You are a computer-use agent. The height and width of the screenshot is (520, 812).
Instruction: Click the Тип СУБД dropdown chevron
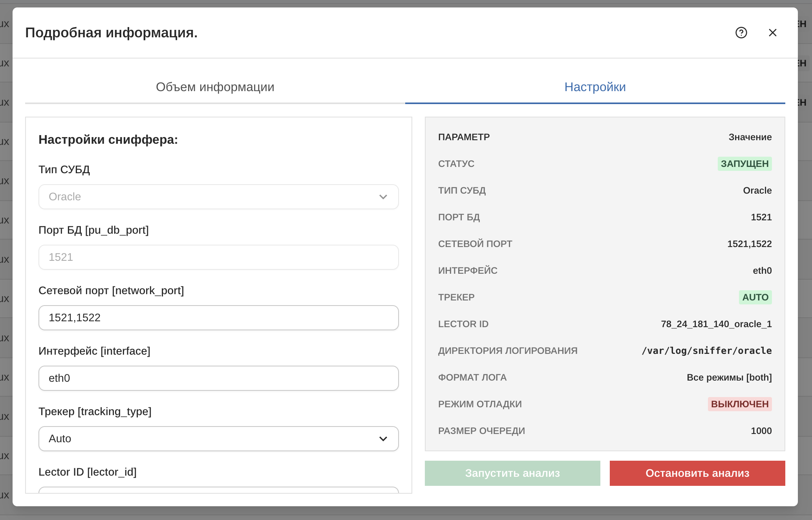click(x=383, y=197)
